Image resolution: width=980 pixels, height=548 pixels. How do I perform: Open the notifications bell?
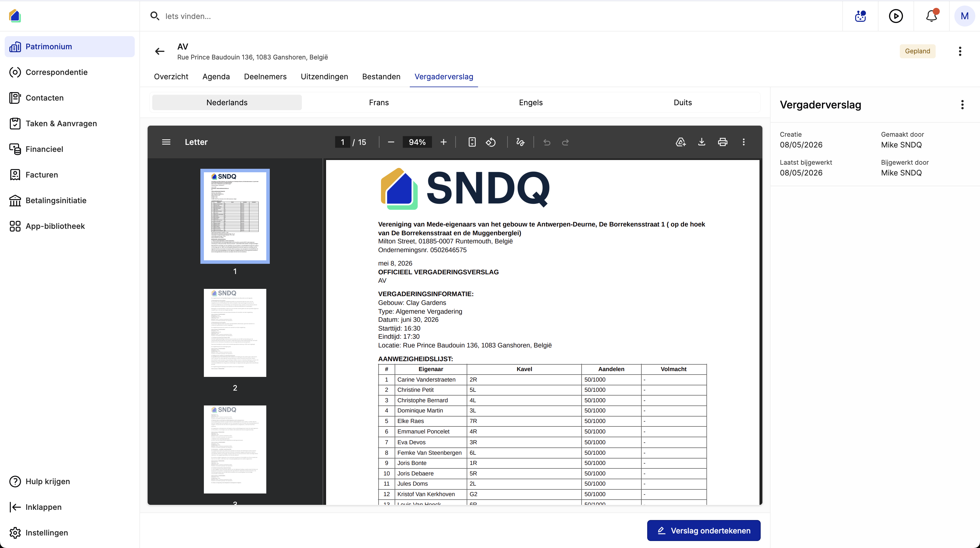(x=932, y=16)
